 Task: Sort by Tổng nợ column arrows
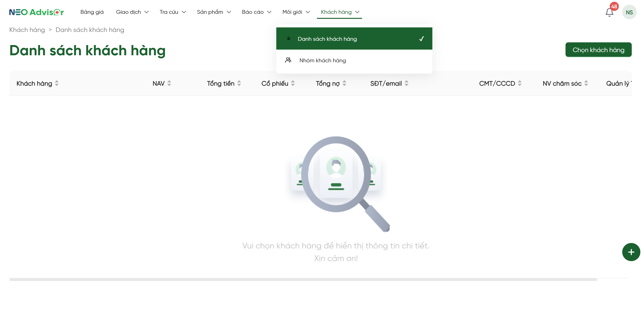(344, 83)
